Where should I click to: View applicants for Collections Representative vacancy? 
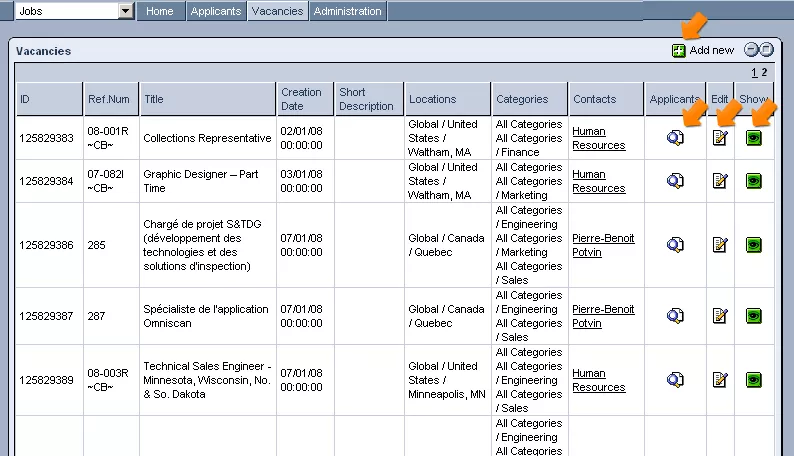point(675,138)
